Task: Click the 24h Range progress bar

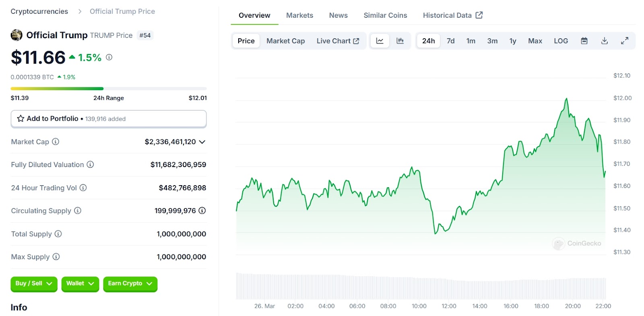Action: coord(109,89)
